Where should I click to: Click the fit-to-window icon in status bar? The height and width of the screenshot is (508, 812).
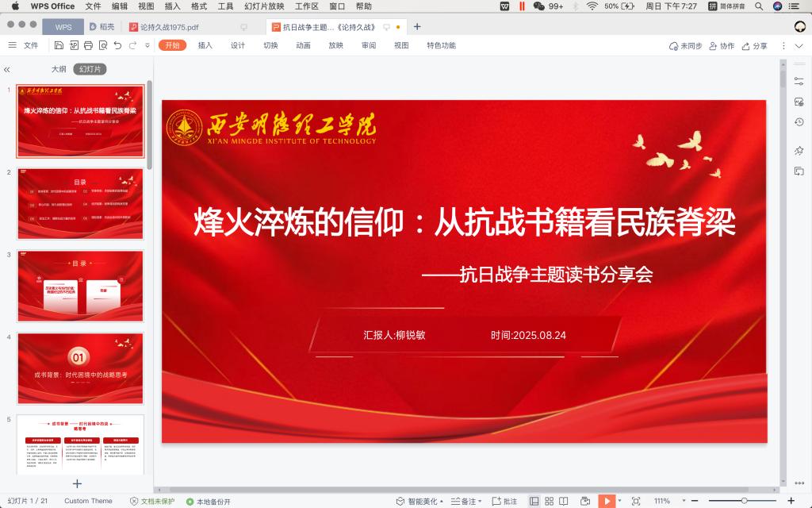point(635,501)
